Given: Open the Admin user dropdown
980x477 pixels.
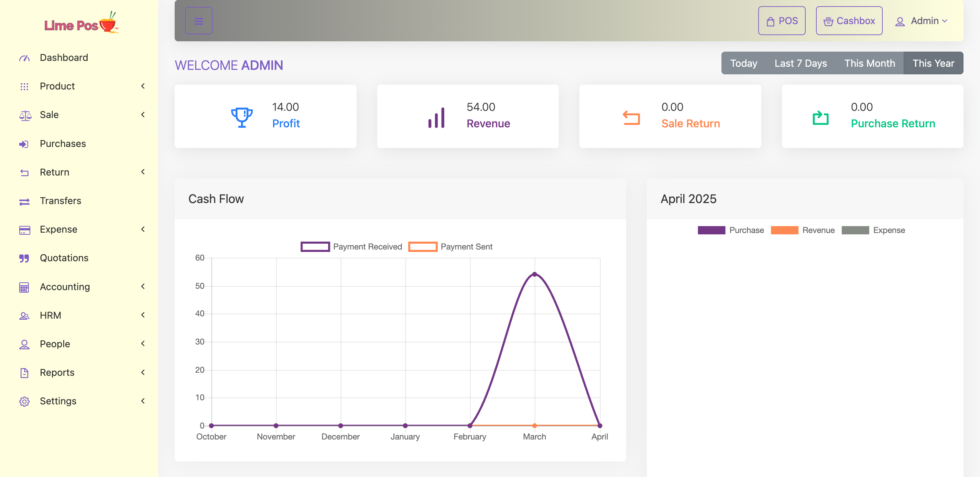Looking at the screenshot, I should click(922, 21).
